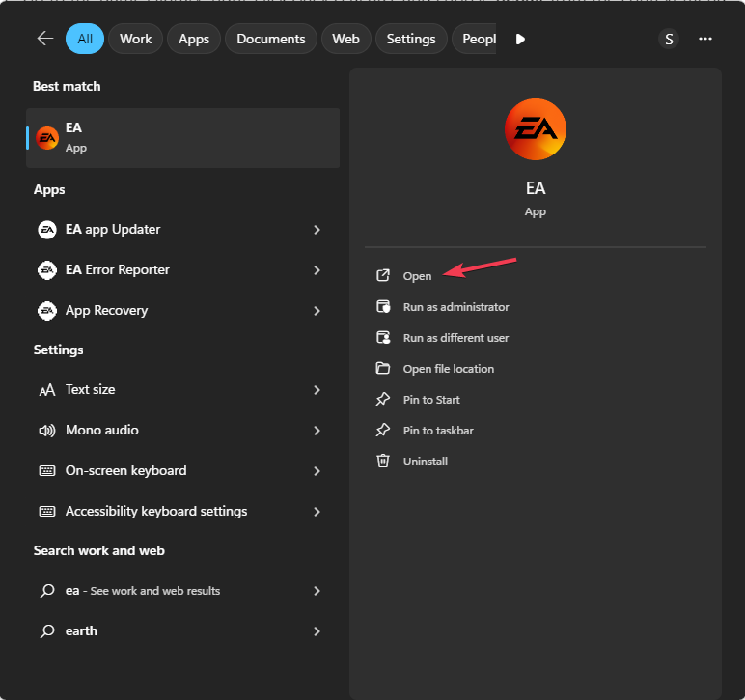Select the Web filter tab
This screenshot has height=700, width=745.
[345, 39]
